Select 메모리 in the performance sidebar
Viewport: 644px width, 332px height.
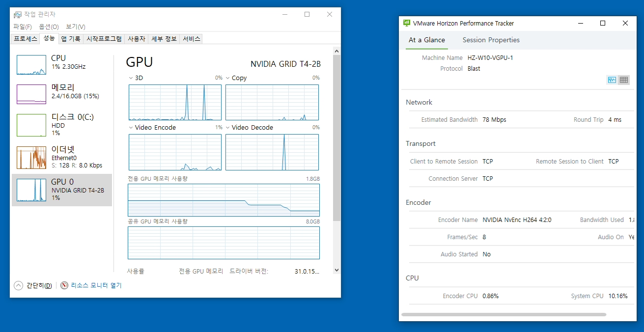point(62,94)
